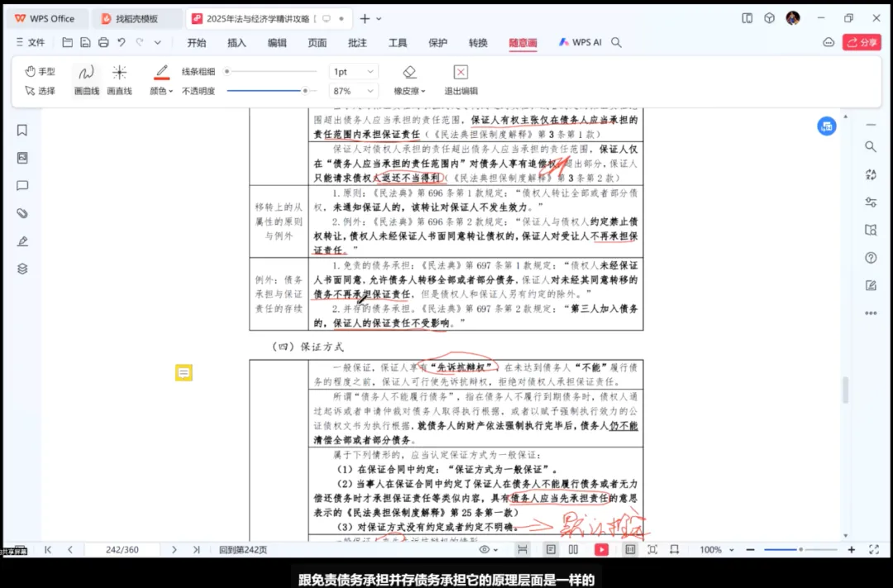Expand the new tab dropdown arrow
Image resolution: width=893 pixels, height=588 pixels.
379,19
